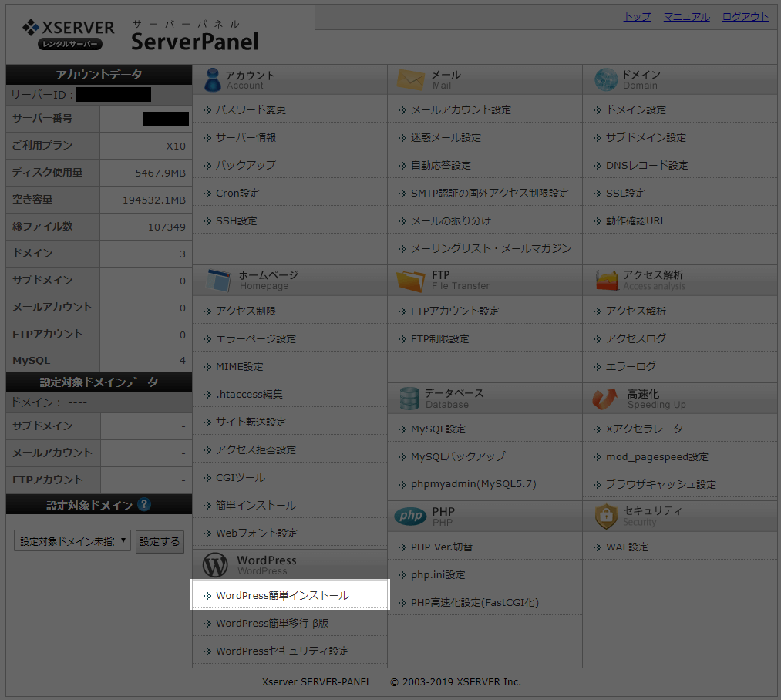Click the 設定する button
Image resolution: width=781 pixels, height=700 pixels.
pyautogui.click(x=160, y=541)
